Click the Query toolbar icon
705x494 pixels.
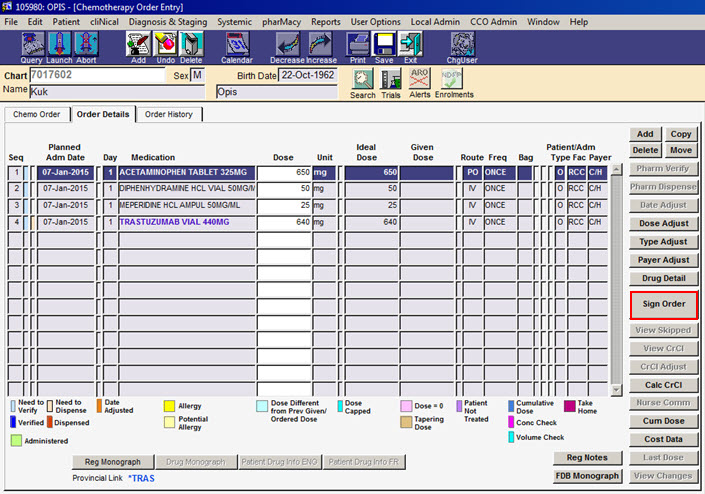click(32, 44)
